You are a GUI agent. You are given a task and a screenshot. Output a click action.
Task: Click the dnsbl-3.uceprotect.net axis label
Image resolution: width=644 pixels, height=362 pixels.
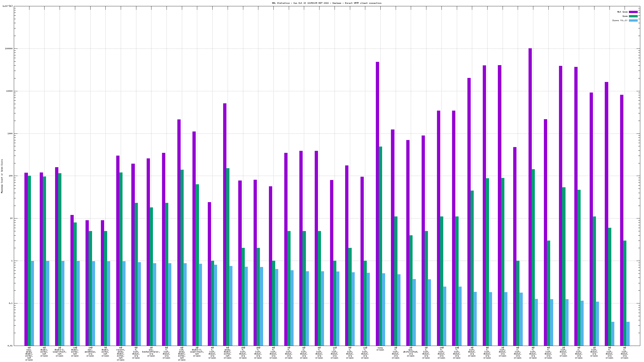tap(197, 352)
